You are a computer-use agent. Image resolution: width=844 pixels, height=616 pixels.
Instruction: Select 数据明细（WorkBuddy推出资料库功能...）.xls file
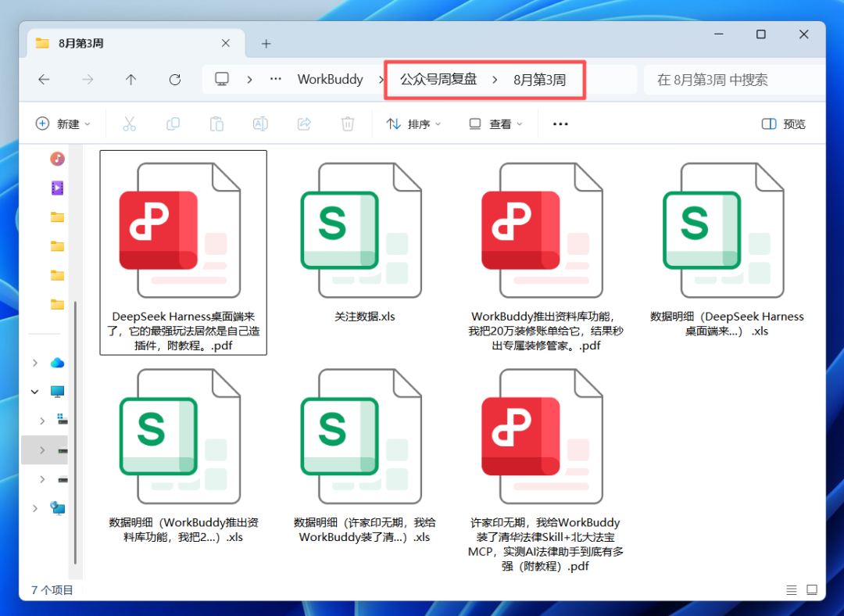[183, 455]
